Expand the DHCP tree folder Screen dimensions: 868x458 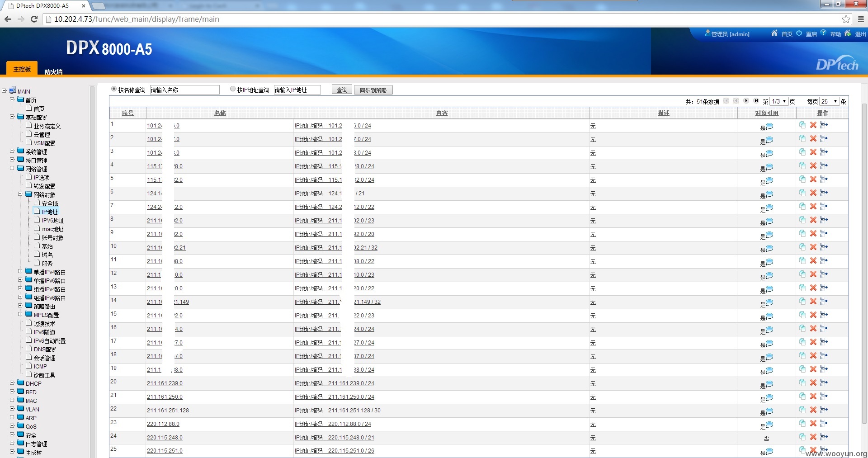(x=13, y=383)
